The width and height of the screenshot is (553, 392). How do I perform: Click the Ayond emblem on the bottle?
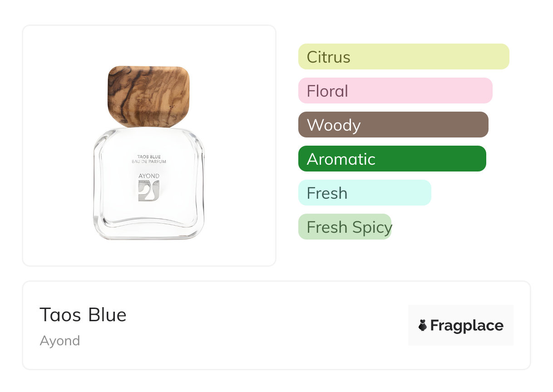(x=149, y=191)
